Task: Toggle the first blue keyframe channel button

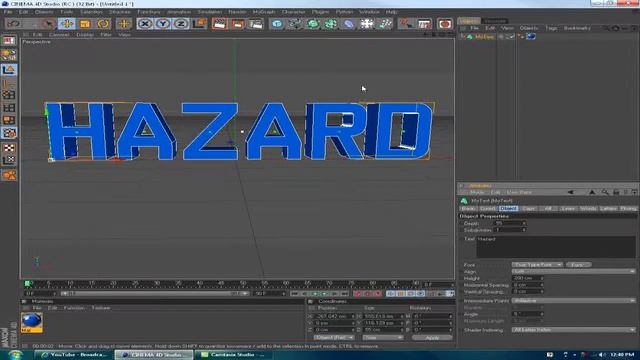Action: click(x=391, y=293)
